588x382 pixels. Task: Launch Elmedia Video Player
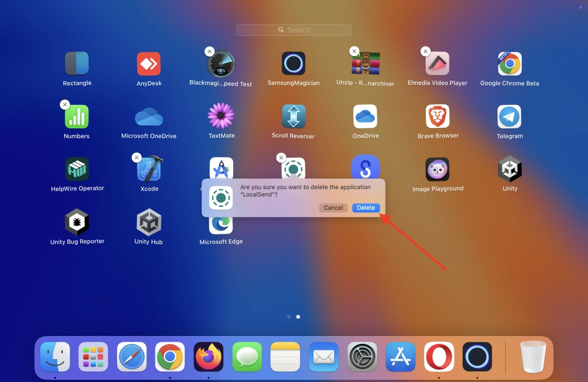pyautogui.click(x=438, y=64)
